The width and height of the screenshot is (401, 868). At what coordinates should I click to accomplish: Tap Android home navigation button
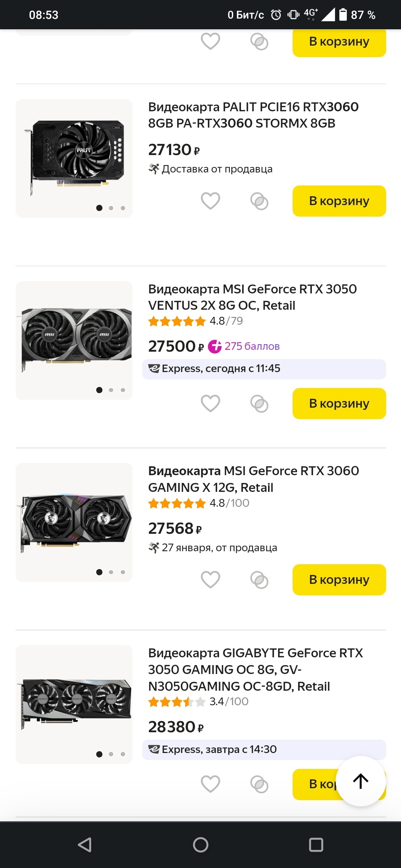coord(200,845)
